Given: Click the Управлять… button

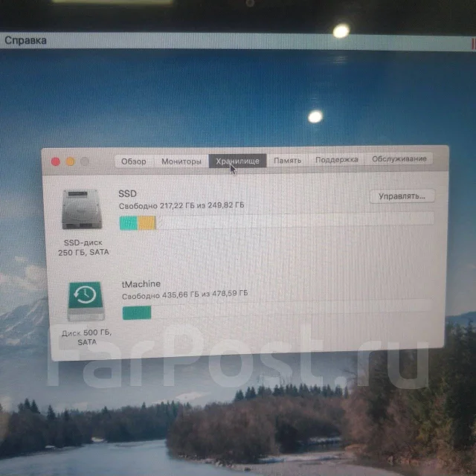Looking at the screenshot, I should [402, 196].
